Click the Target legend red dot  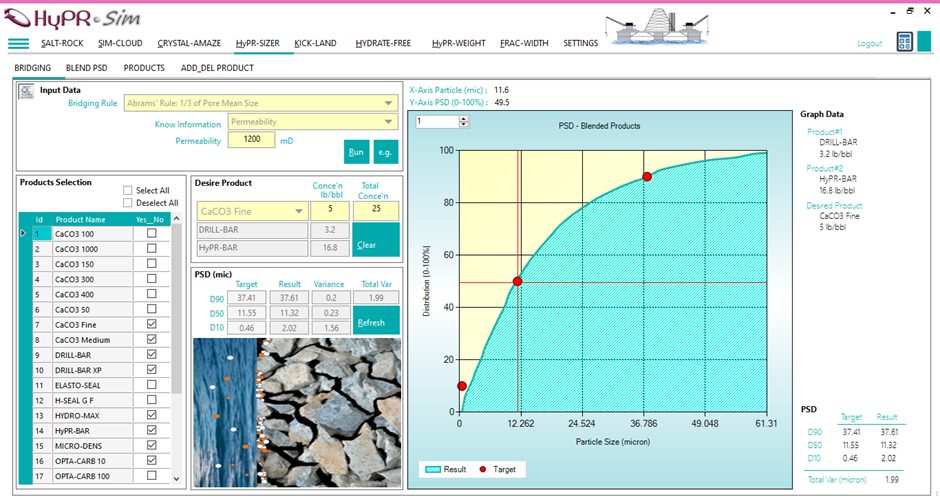tap(483, 470)
